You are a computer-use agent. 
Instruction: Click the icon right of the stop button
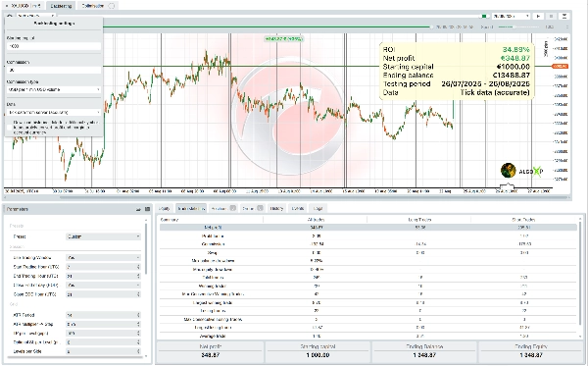564,16
